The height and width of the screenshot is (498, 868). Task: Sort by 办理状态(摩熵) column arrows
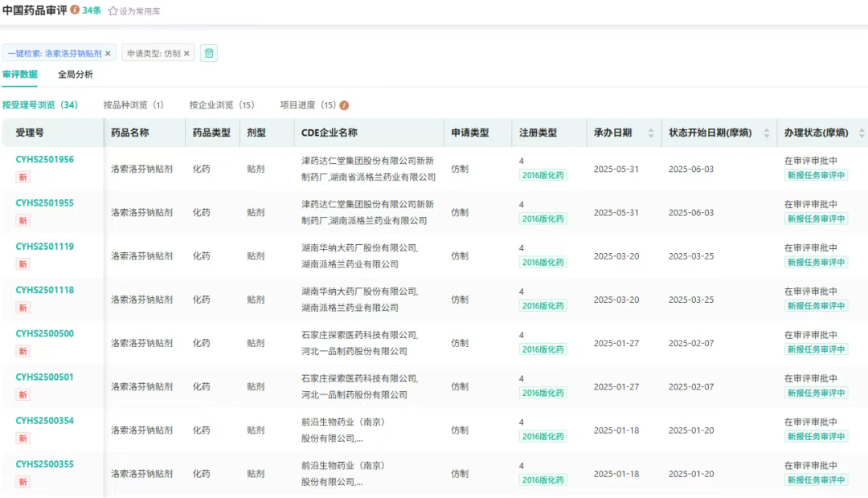coord(862,133)
